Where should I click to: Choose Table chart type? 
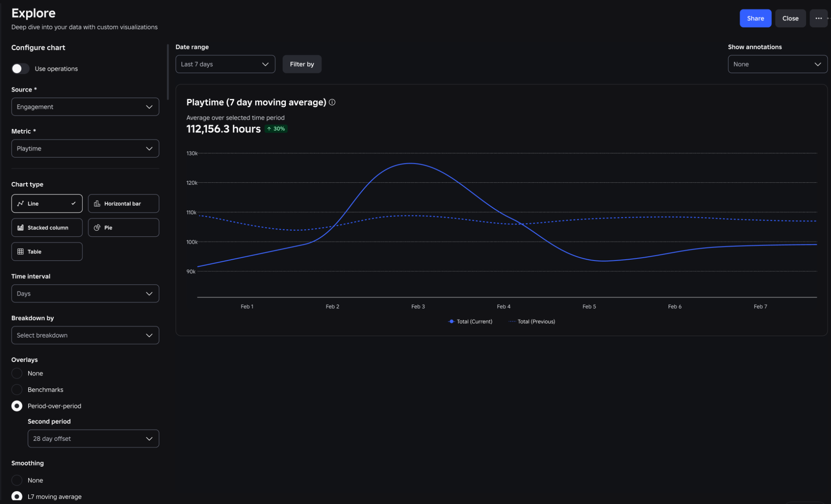coord(47,252)
